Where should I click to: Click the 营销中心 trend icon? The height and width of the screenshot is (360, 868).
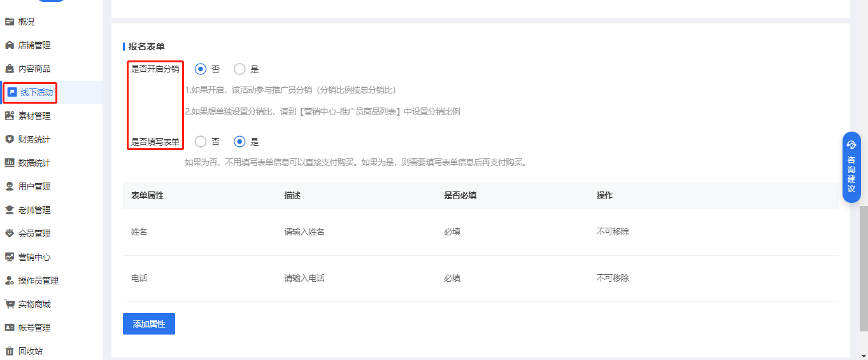[x=10, y=257]
